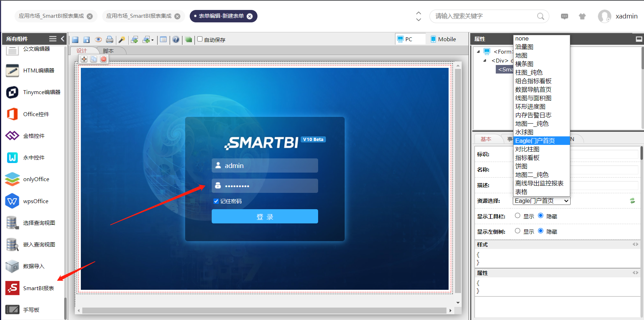Open the messages chat bubble icon
The image size is (644, 320).
(565, 16)
